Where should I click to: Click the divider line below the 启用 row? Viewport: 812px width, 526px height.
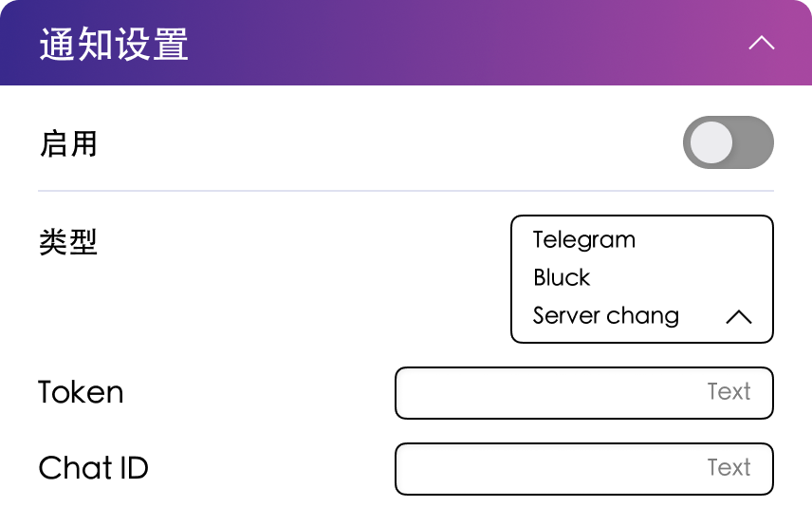[x=406, y=191]
